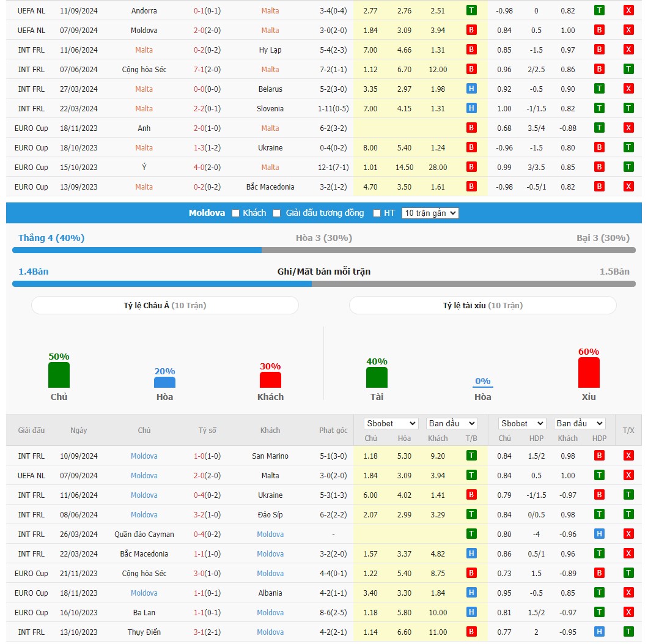The image size is (648, 644).
Task: Click green T T/B icon in Moldova vs San Marino row
Action: click(x=471, y=456)
